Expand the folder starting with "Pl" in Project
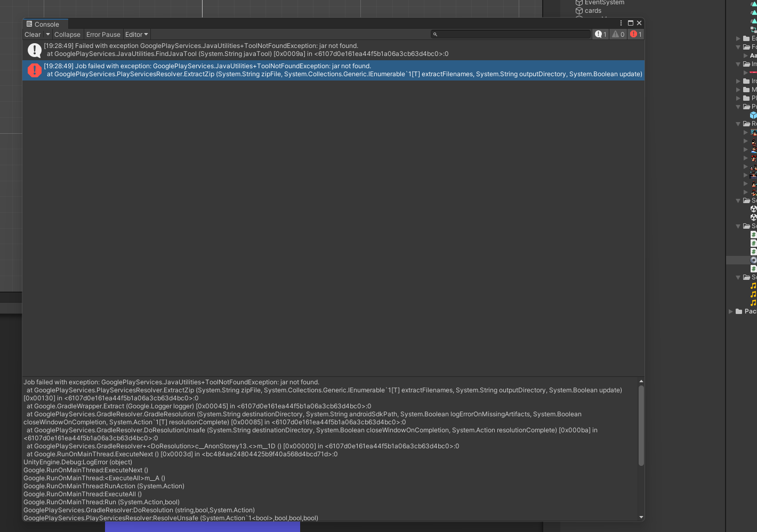Viewport: 757px width, 532px height. (738, 98)
